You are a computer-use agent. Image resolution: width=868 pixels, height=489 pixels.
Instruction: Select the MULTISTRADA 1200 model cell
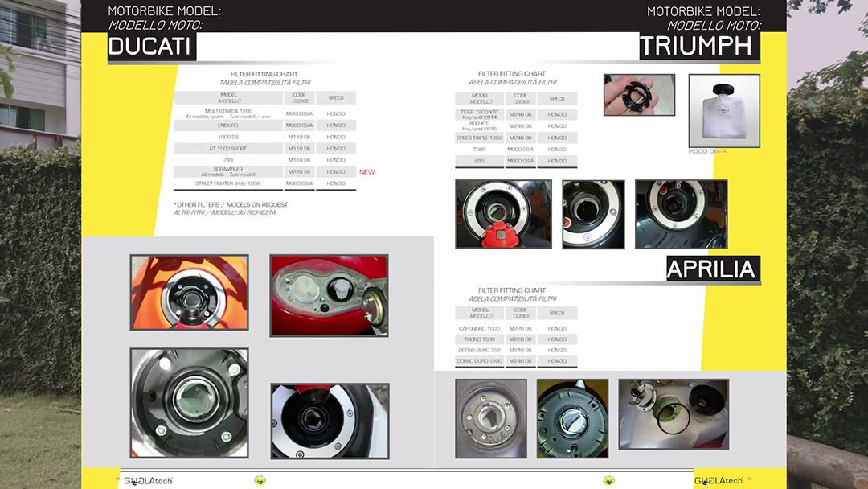click(x=228, y=113)
